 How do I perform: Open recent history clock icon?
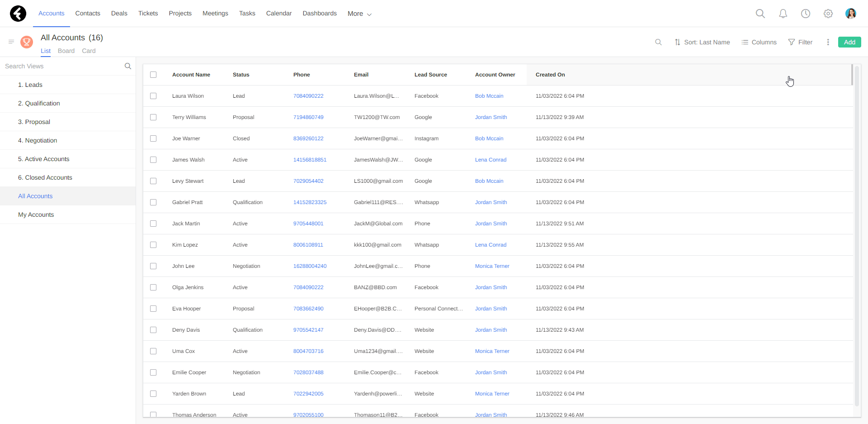[x=806, y=14]
